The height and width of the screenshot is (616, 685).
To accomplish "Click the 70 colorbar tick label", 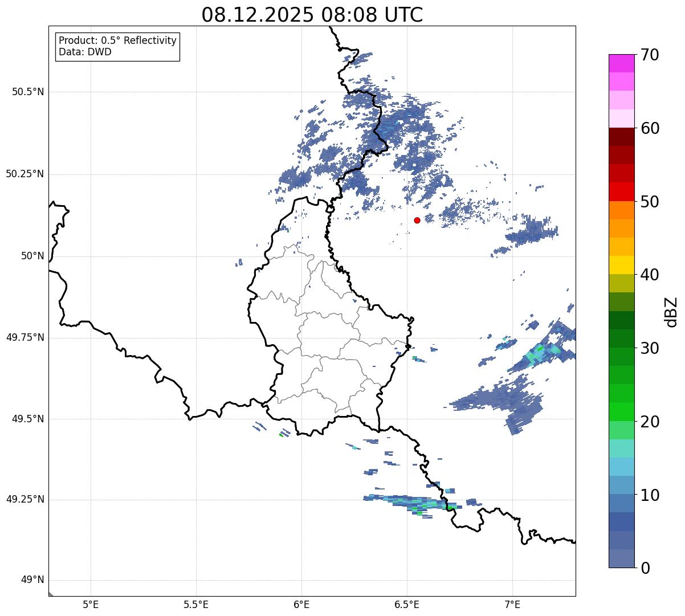I will click(650, 55).
